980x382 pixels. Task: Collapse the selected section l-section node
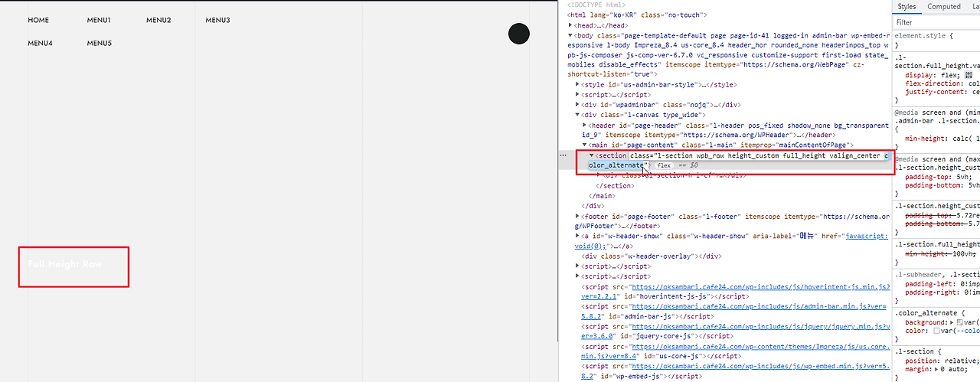[592, 155]
